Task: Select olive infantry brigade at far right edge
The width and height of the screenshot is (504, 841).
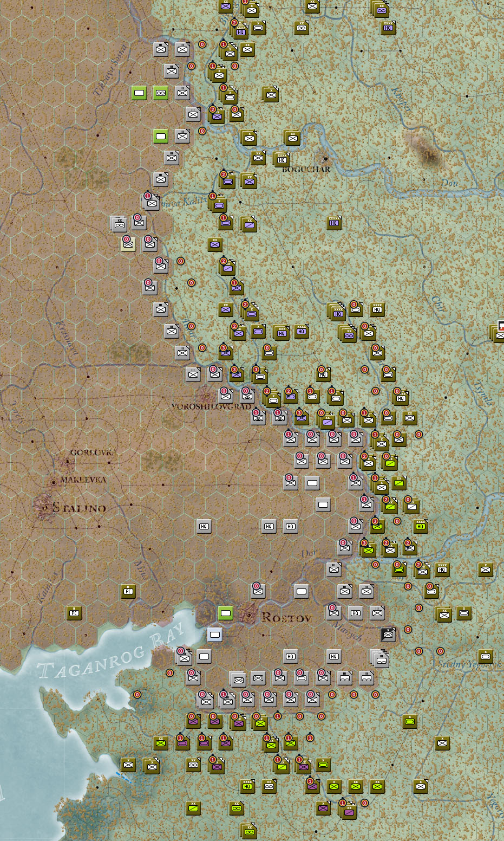Action: point(486,570)
